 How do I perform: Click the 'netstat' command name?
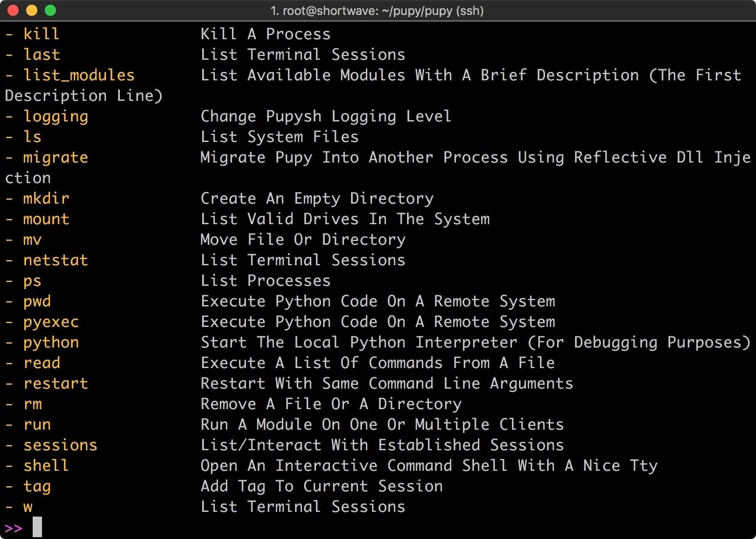point(56,260)
